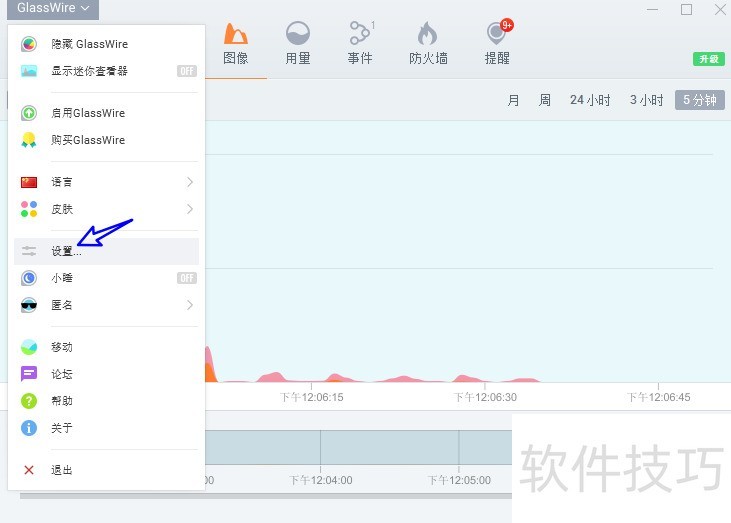Select the 移动 menu entry
This screenshot has width=731, height=523.
[106, 347]
